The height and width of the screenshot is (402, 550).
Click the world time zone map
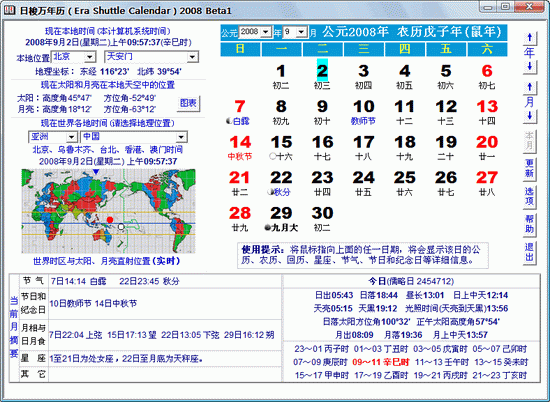pos(108,211)
